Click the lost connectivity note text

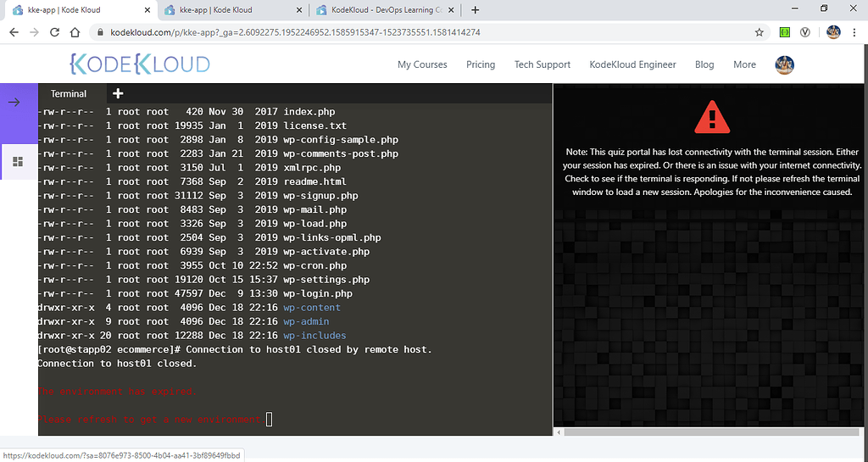pos(712,172)
